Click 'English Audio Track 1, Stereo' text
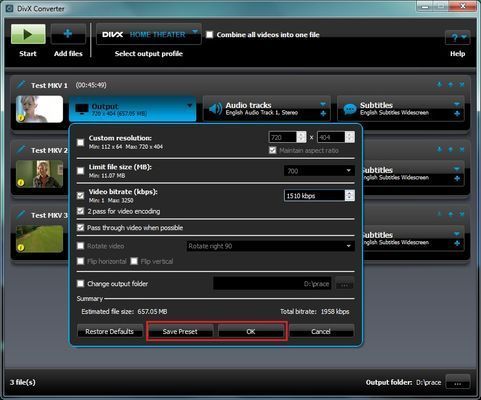This screenshot has width=481, height=400. 262,113
